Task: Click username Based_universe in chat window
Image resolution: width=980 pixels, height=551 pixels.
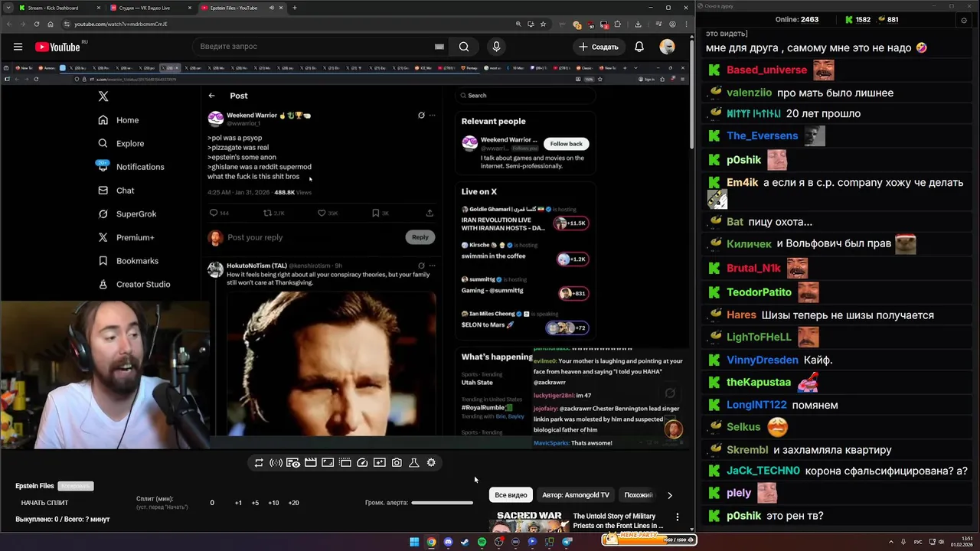Action: tap(766, 70)
